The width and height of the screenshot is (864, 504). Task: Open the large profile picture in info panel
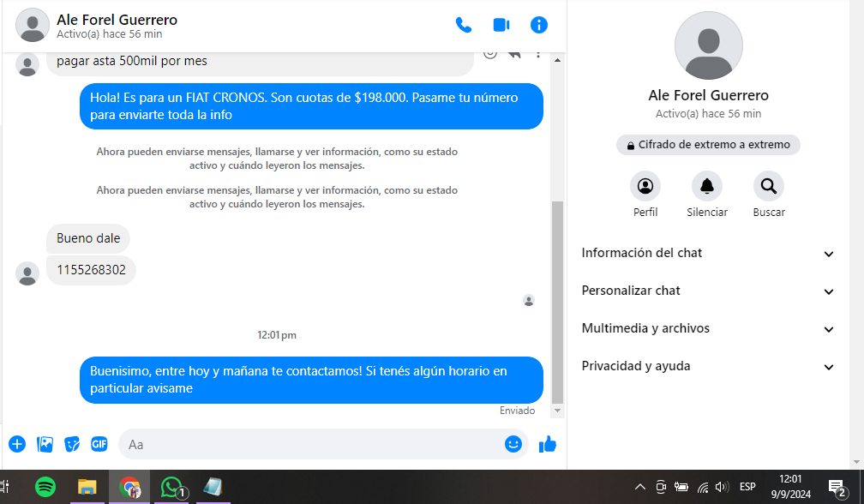(709, 45)
